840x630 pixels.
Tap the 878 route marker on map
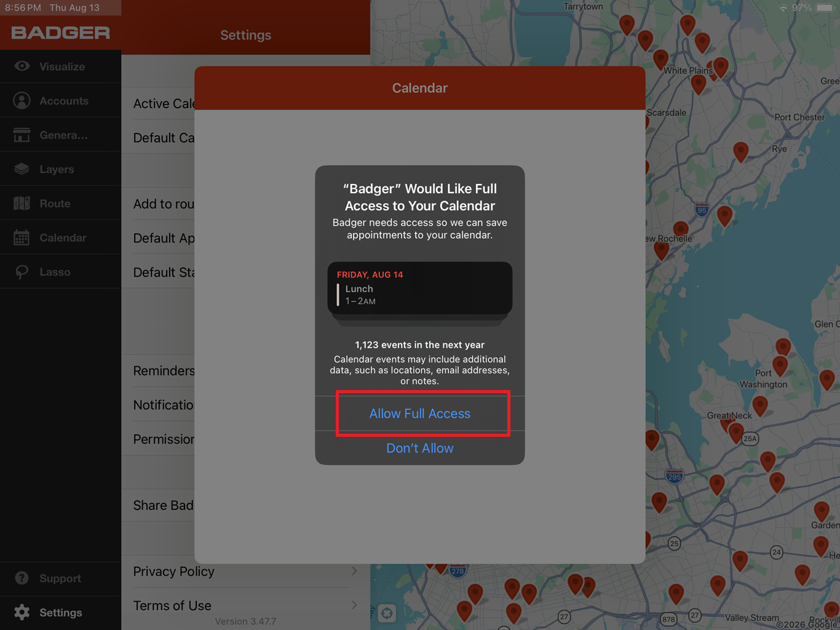tap(668, 619)
